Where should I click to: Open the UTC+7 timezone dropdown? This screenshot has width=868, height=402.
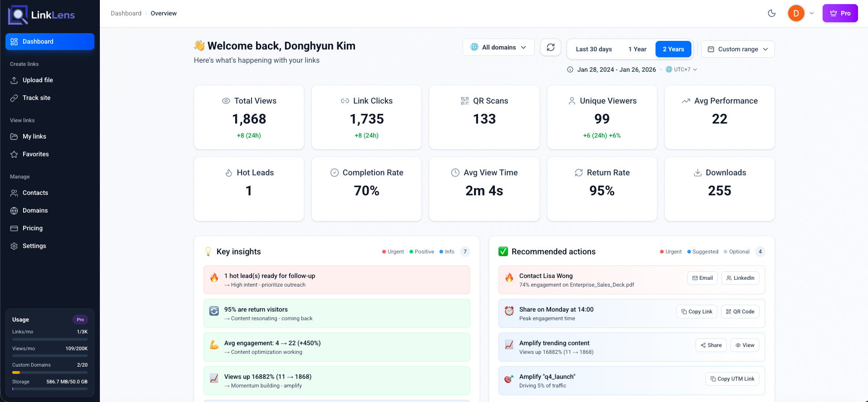tap(681, 69)
